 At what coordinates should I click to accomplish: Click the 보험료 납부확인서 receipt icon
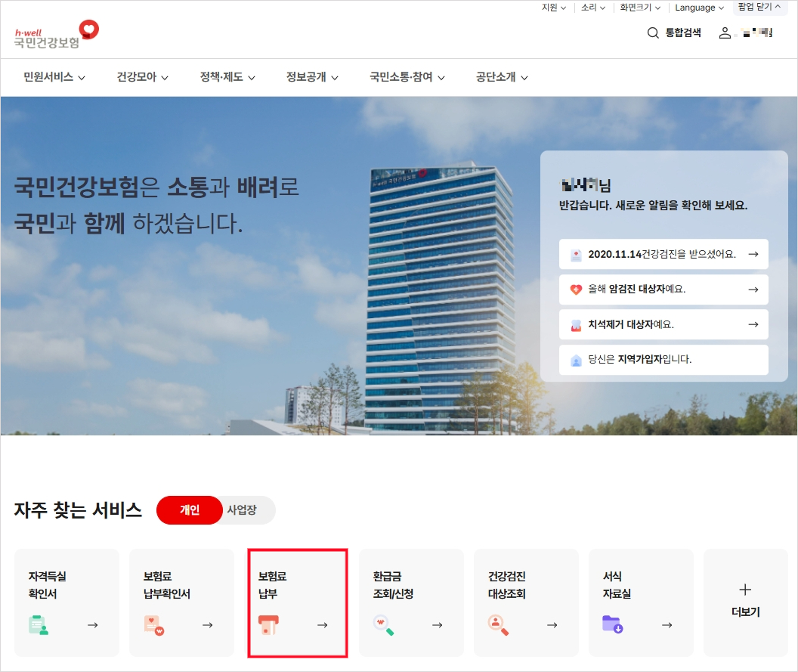pos(153,625)
